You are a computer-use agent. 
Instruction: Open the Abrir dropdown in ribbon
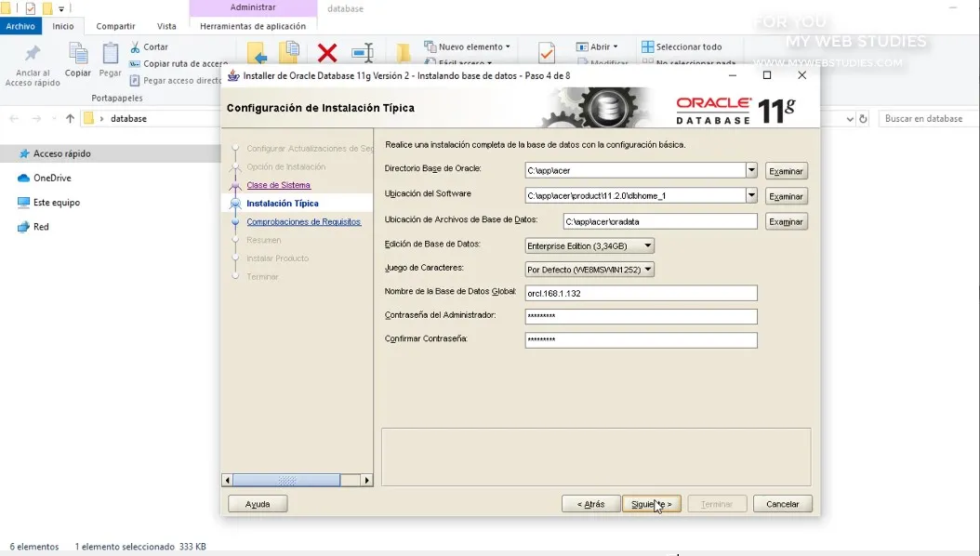coord(597,46)
